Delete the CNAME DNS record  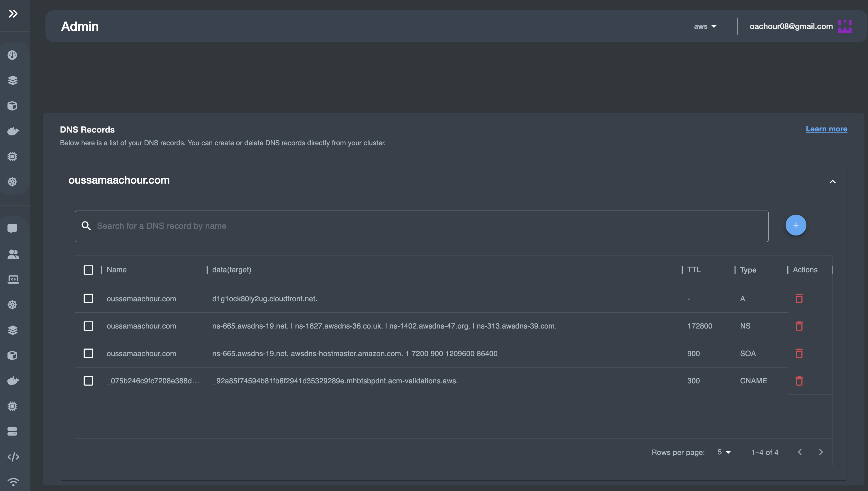[x=799, y=381]
